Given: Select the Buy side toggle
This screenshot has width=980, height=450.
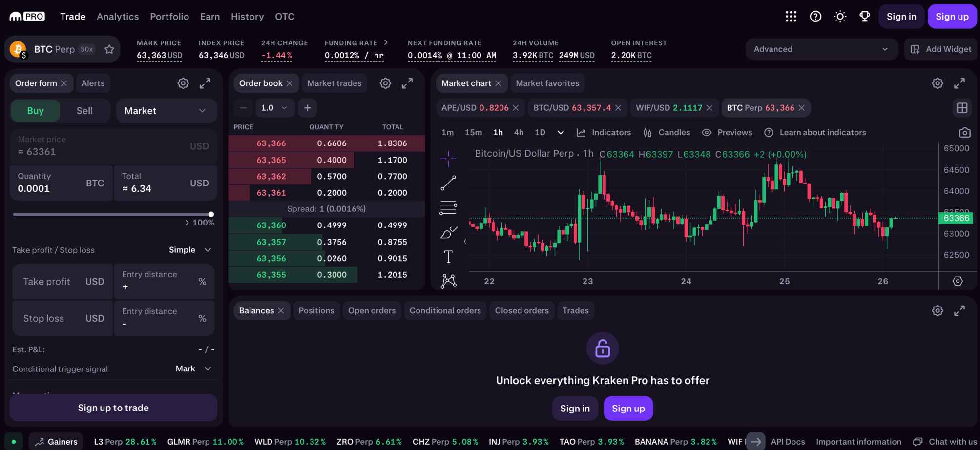Looking at the screenshot, I should [x=35, y=111].
